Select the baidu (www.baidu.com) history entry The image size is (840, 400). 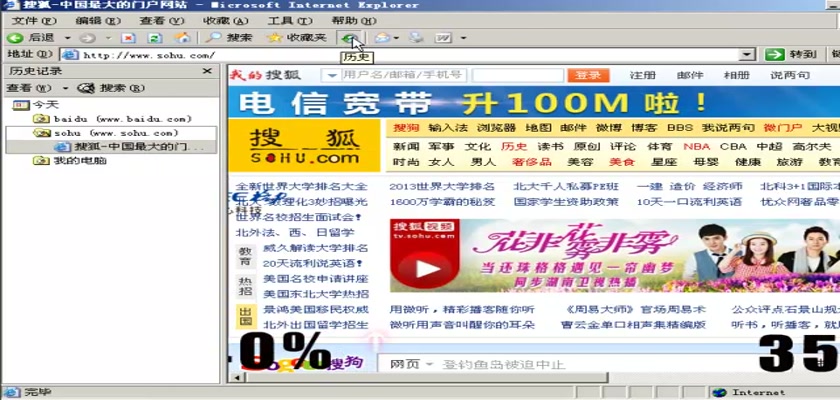click(123, 119)
